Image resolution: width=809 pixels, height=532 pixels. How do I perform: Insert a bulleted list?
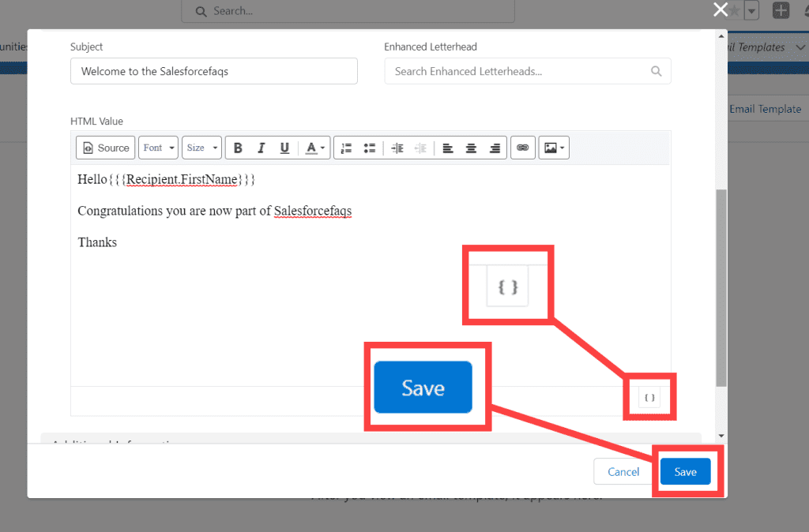click(x=370, y=148)
